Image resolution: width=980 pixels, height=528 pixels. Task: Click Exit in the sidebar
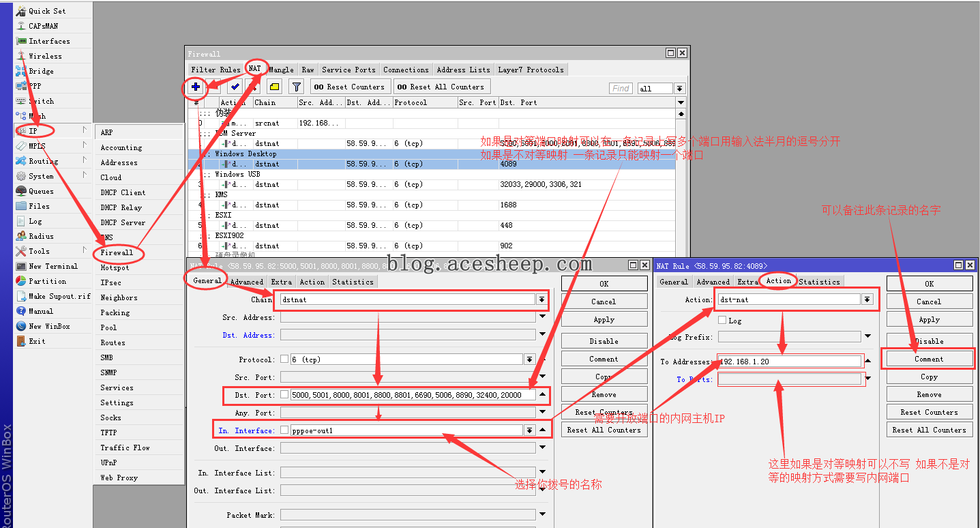pyautogui.click(x=37, y=341)
